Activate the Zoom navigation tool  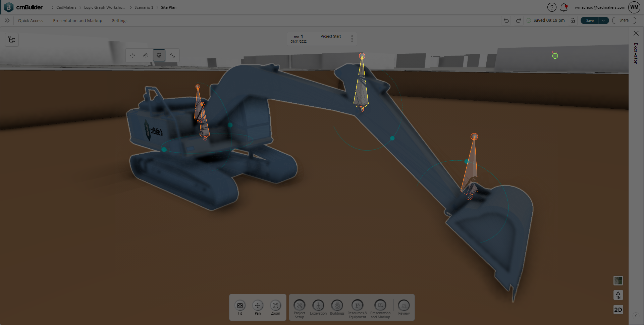coord(275,308)
